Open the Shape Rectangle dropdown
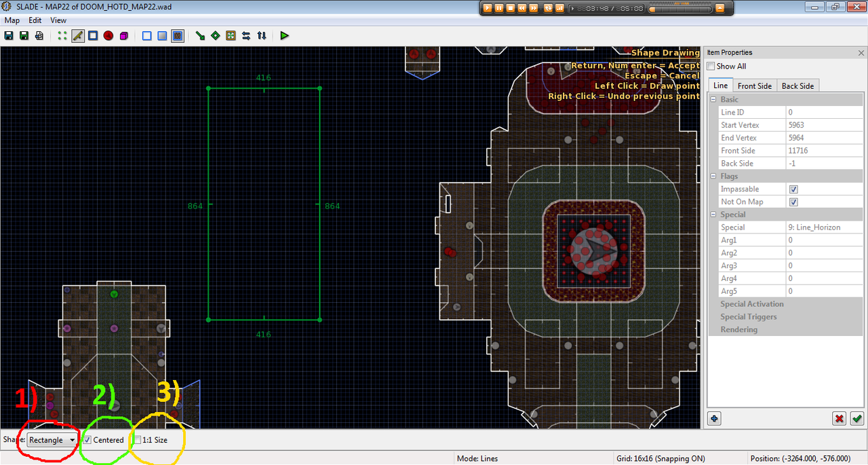Screen dimensions: 868x465 point(52,440)
